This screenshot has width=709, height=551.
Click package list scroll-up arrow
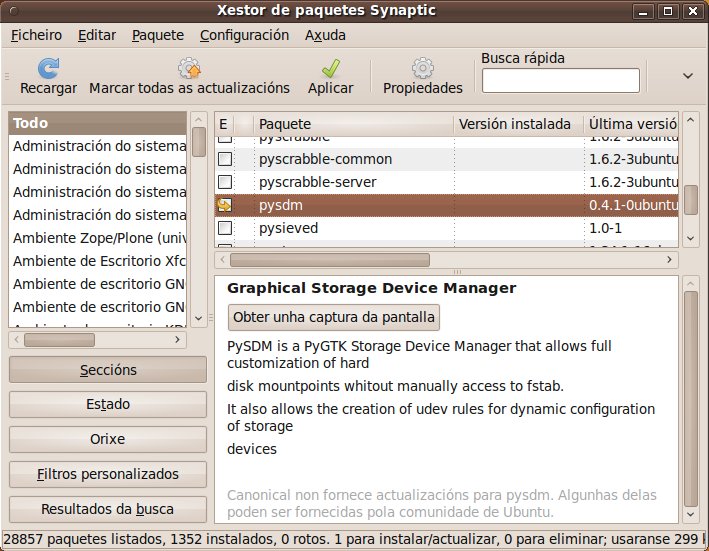click(690, 120)
